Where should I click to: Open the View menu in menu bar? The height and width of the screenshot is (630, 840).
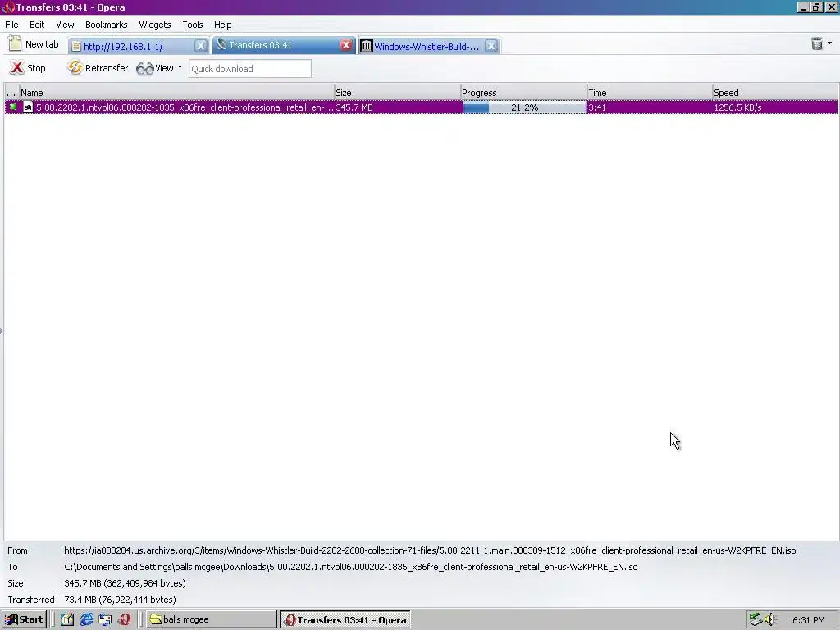click(65, 25)
